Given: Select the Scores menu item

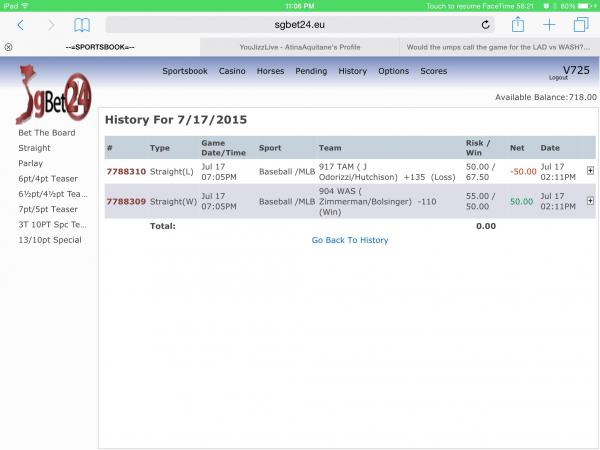Looking at the screenshot, I should pos(433,71).
